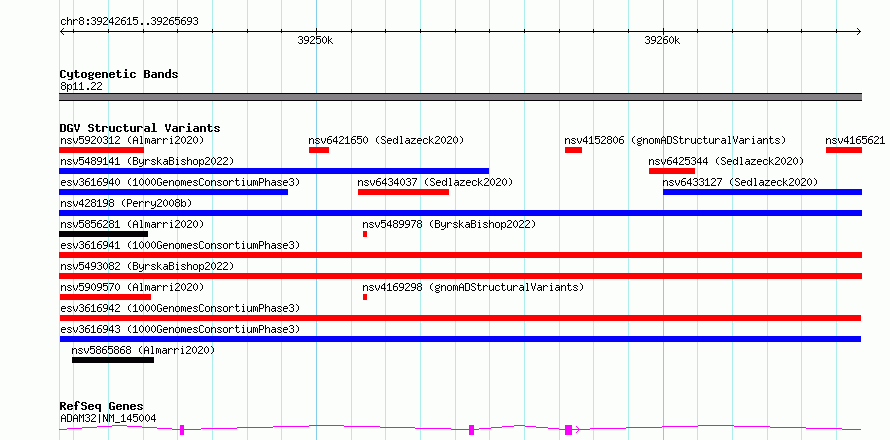Image resolution: width=890 pixels, height=440 pixels.
Task: Click the black bar under nsv5856281
Action: [104, 234]
